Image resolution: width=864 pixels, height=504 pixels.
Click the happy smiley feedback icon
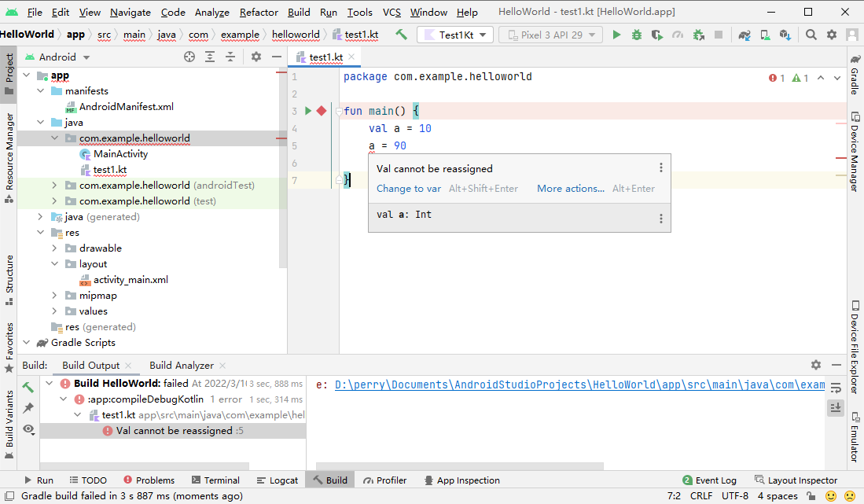pos(831,495)
